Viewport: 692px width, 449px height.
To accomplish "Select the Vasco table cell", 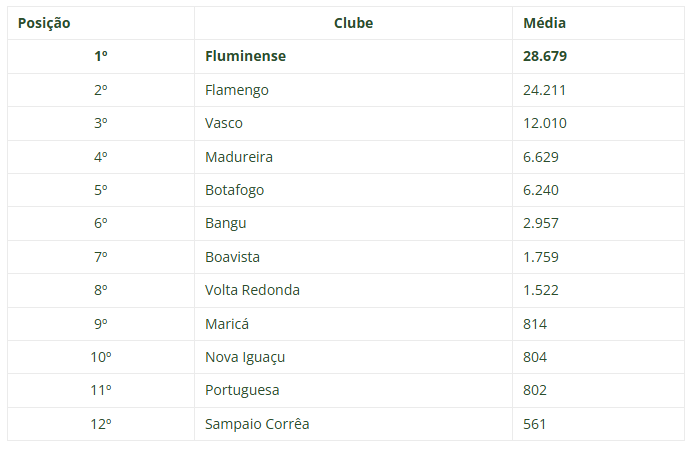I will point(223,123).
